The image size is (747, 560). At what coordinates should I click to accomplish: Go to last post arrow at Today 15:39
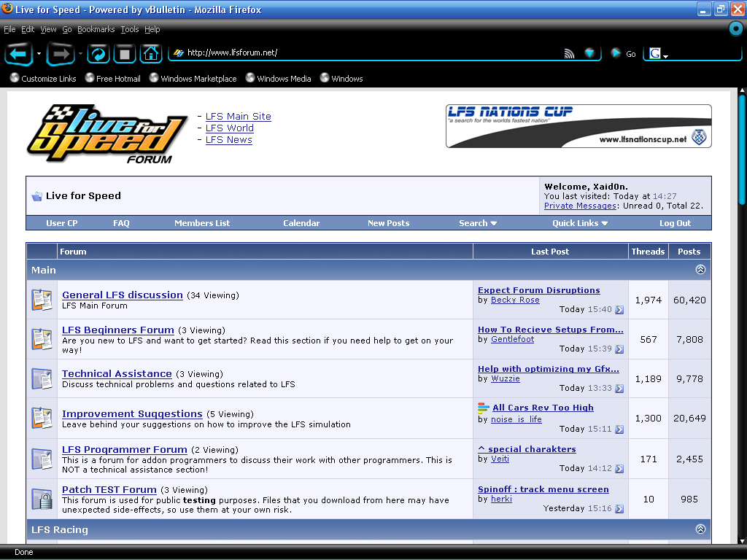click(619, 349)
